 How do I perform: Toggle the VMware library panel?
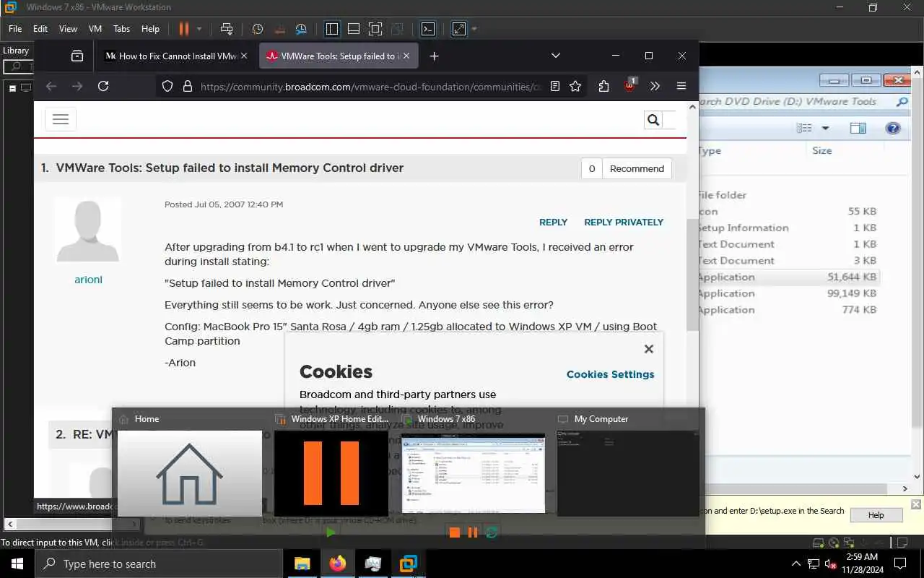[332, 29]
